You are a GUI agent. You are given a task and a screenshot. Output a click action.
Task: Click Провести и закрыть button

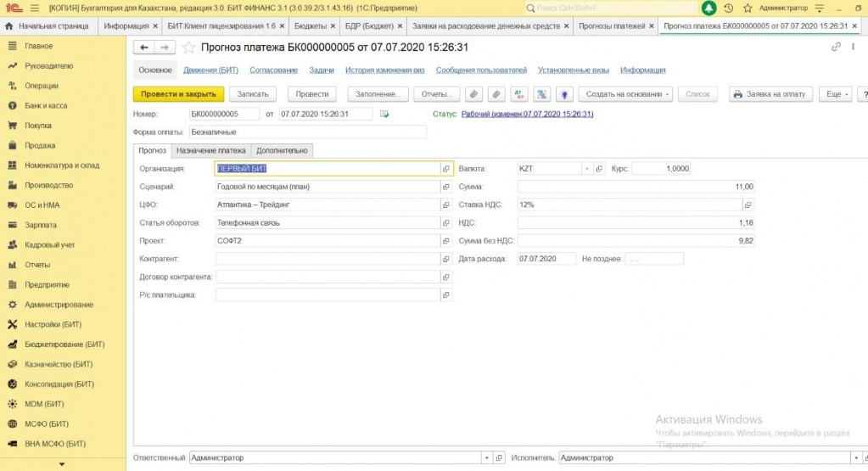[178, 94]
